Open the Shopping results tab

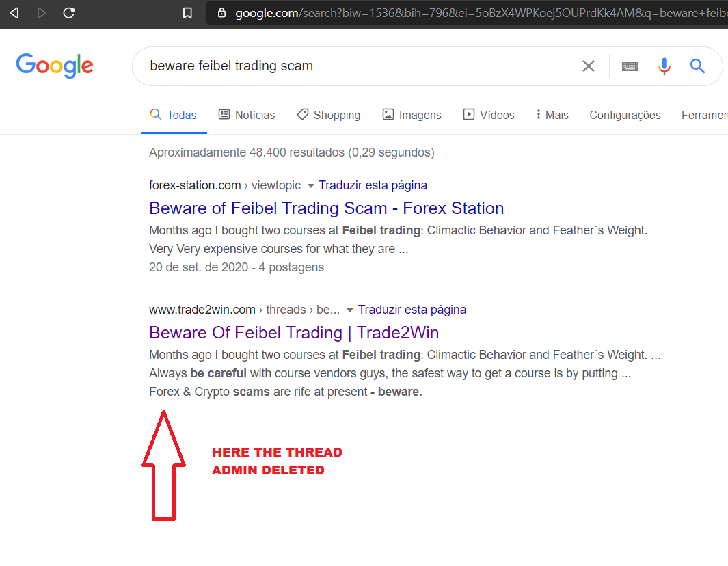pos(329,115)
